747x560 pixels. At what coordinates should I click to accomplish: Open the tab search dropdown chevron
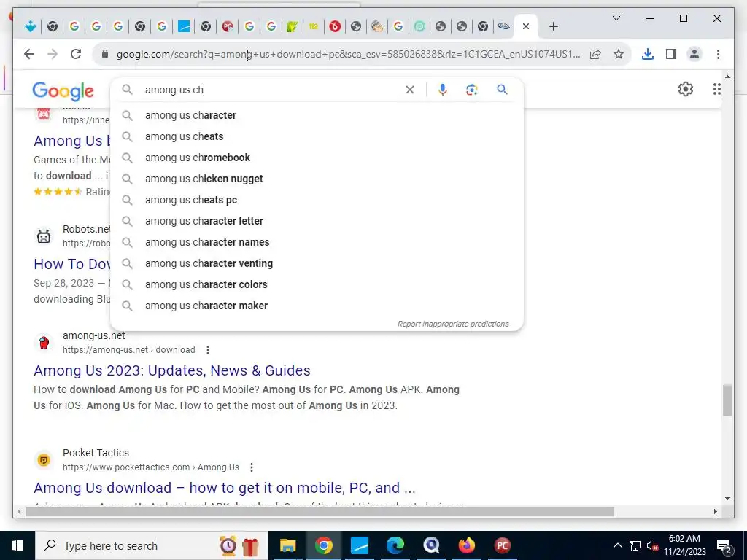pos(616,18)
